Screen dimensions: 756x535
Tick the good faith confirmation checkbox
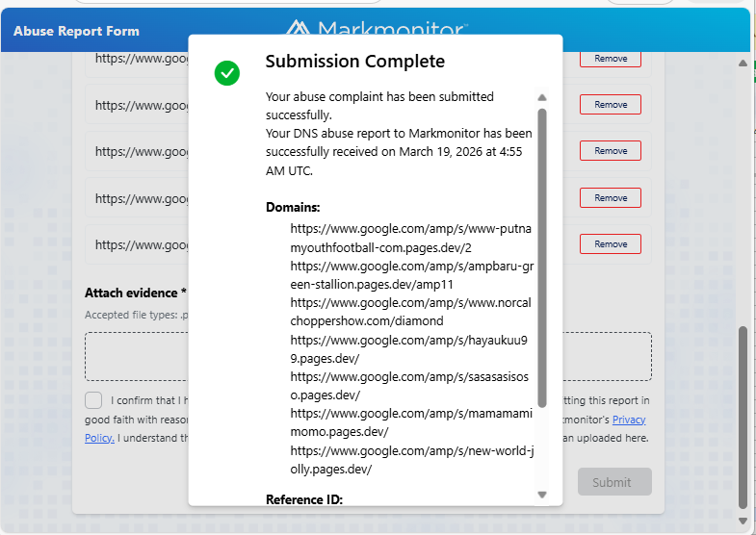93,400
